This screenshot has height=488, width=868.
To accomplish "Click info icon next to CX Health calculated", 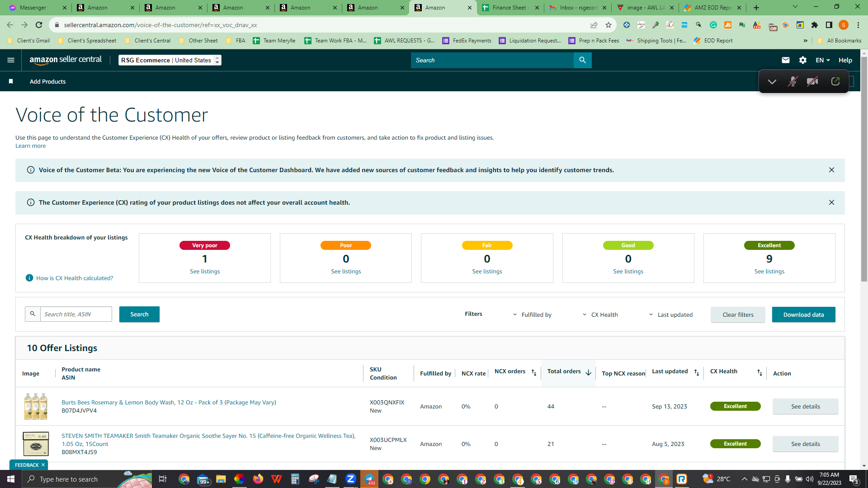I will pyautogui.click(x=29, y=278).
